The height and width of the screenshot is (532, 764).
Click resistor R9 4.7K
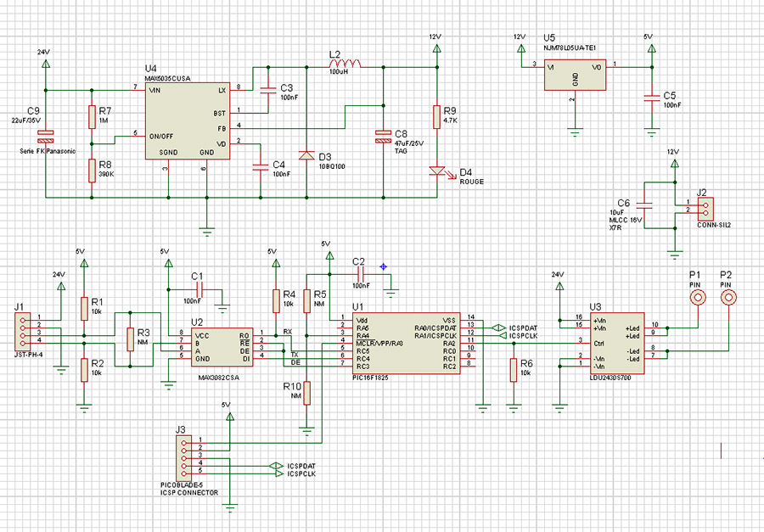[436, 118]
